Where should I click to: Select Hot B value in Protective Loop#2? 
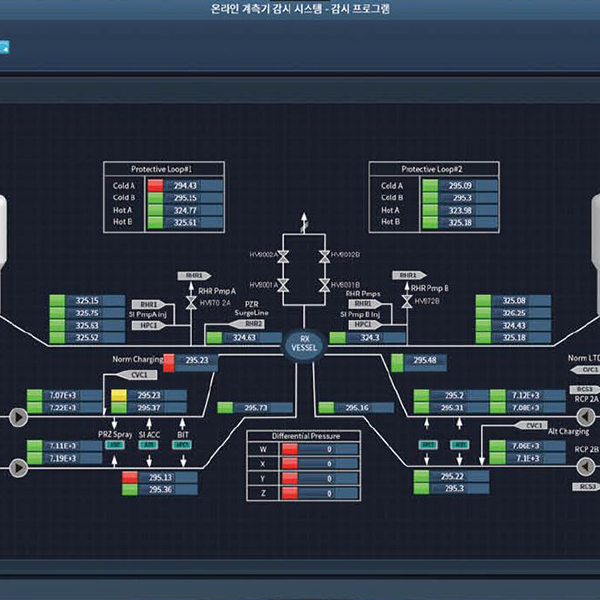click(x=459, y=222)
